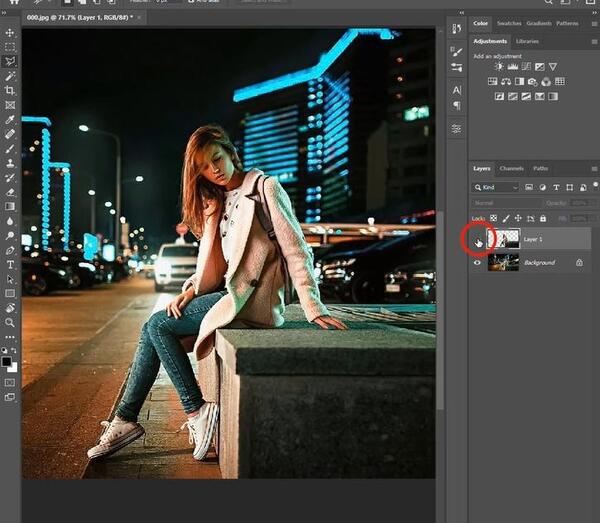Open Edit Toolbar three-dots menu
Screen dimensions: 600x523
tap(10, 337)
